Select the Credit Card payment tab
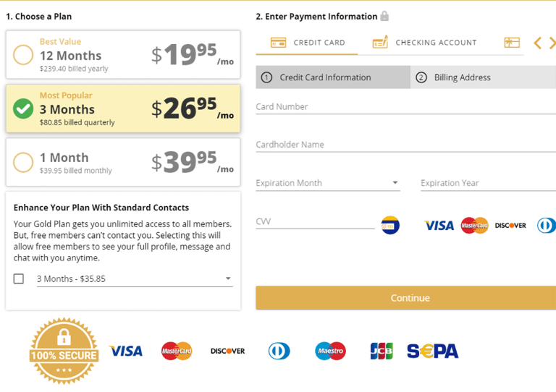 (x=308, y=43)
